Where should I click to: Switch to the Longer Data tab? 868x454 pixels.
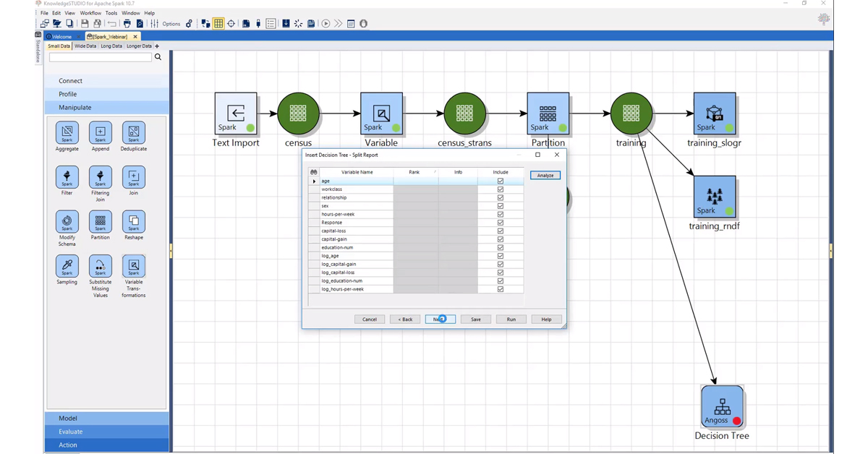(139, 46)
